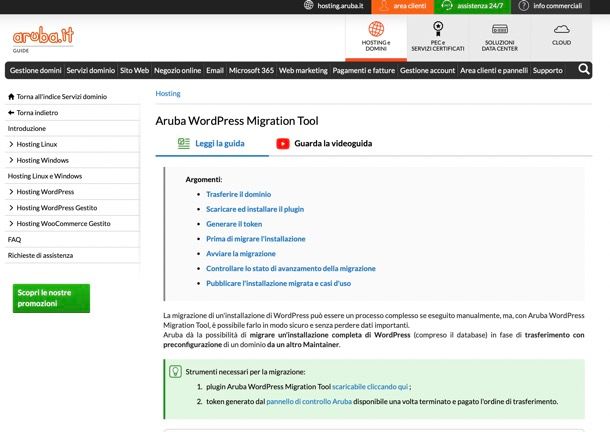The width and height of the screenshot is (610, 432).
Task: Click the aruba.it logo
Action: [43, 36]
